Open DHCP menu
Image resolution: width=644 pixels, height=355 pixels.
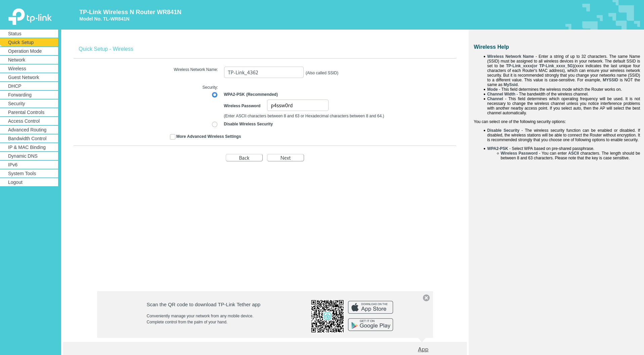click(x=29, y=86)
